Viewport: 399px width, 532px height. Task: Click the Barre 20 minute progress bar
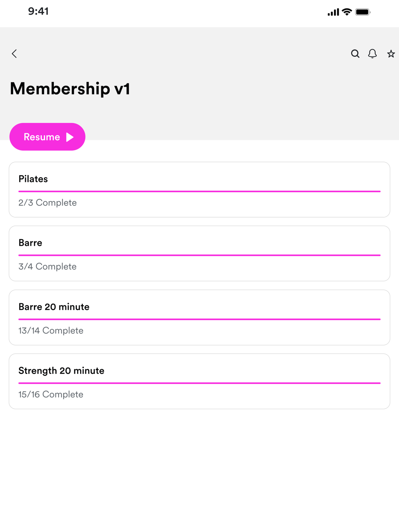[x=199, y=319]
